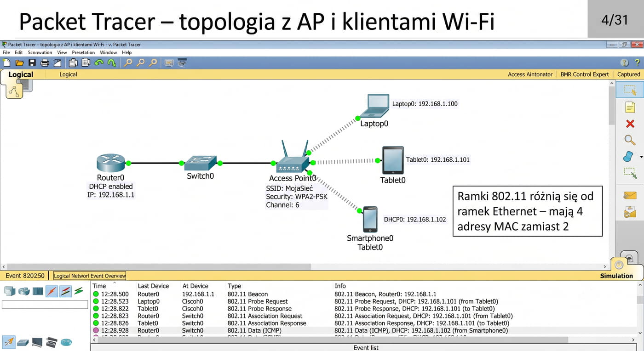Viewport: 644px width, 351px height.
Task: Click the Captured button in top bar
Action: pos(628,74)
